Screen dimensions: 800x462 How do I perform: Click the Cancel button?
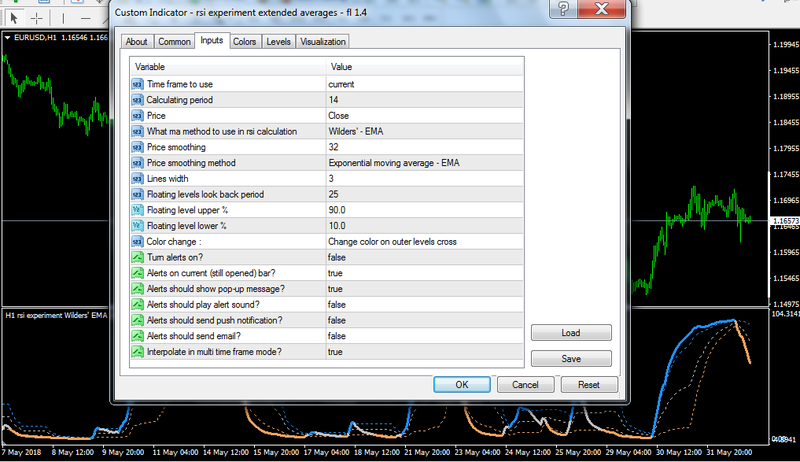526,384
